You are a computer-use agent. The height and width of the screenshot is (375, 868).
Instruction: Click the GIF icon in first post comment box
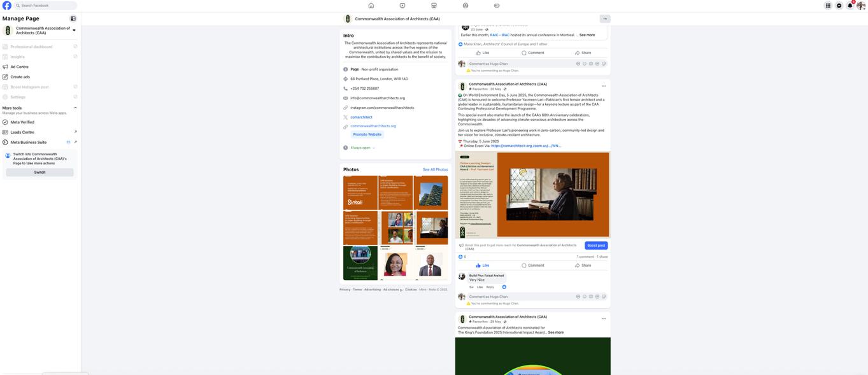[x=597, y=64]
